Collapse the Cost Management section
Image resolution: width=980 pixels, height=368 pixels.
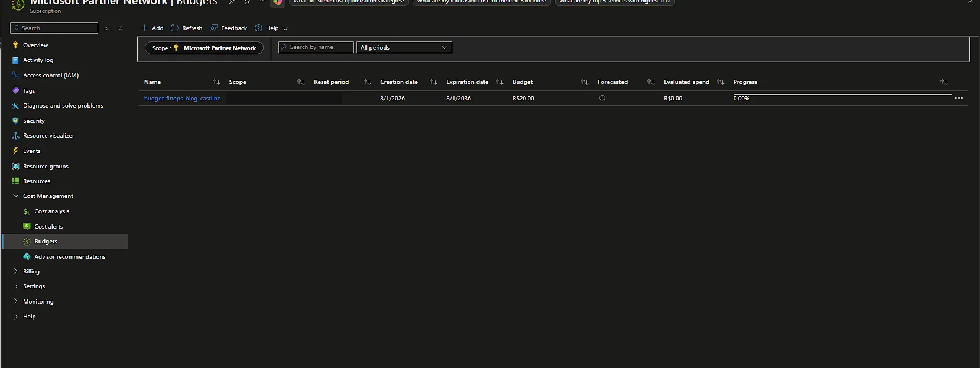pos(15,196)
